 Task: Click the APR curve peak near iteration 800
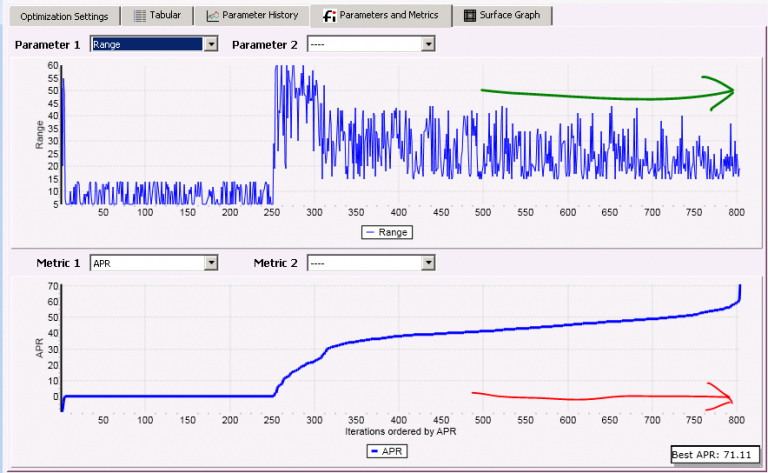pos(740,289)
